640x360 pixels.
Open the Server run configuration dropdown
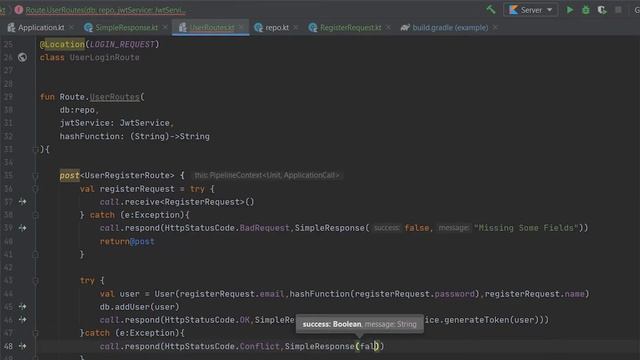[531, 10]
